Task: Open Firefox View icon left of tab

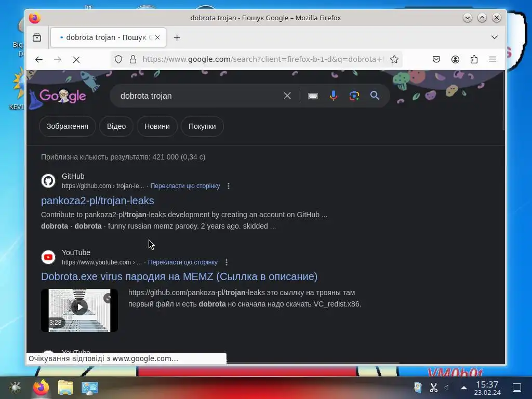Action: point(37,37)
